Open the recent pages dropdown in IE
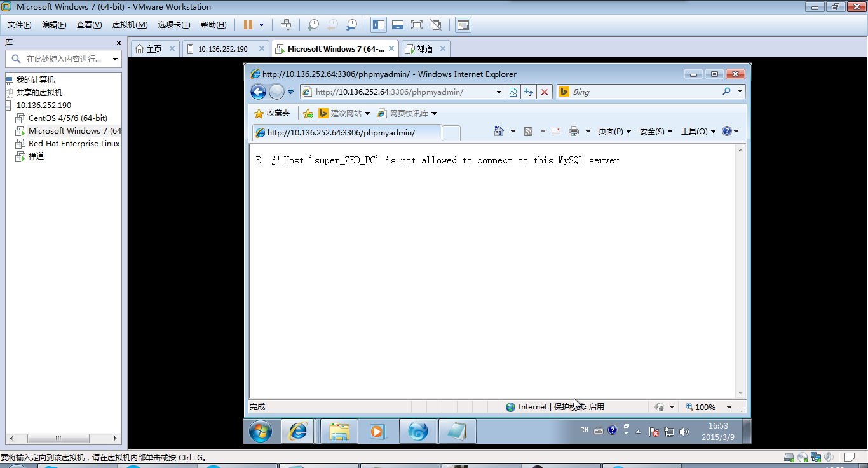 click(291, 92)
